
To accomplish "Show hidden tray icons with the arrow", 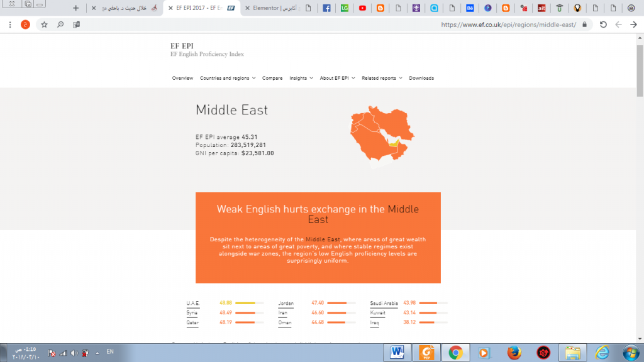I will click(97, 353).
